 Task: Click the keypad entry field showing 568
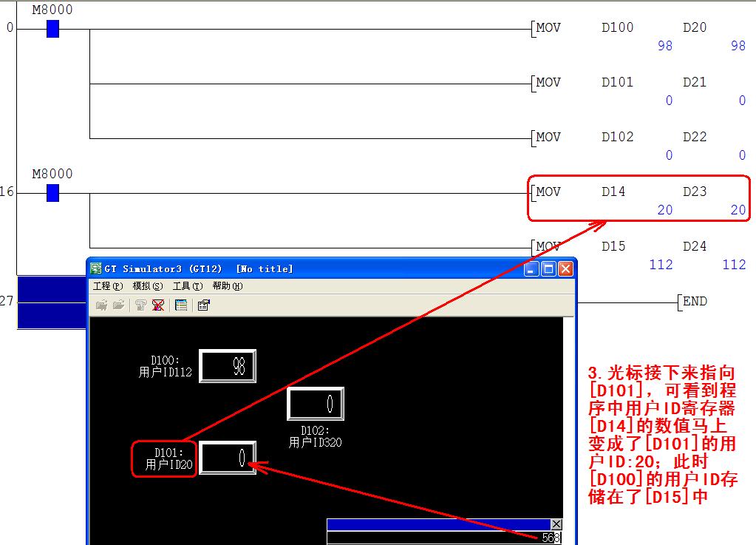[443, 538]
